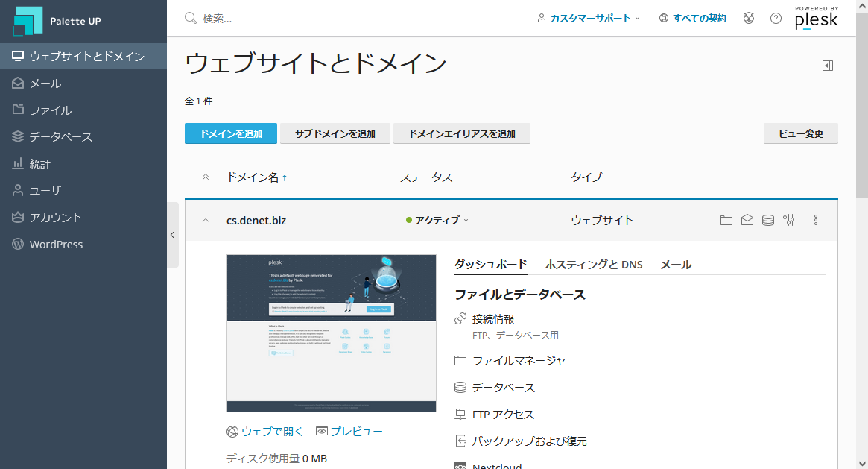Viewport: 868px width, 469px height.
Task: Open the ウェブサイトとドメイン sidebar item
Action: click(x=83, y=56)
